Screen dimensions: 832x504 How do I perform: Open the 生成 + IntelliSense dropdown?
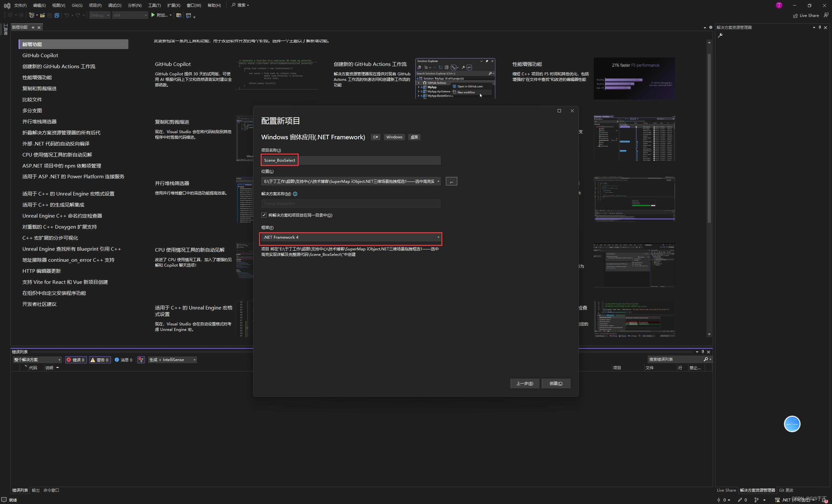[173, 359]
